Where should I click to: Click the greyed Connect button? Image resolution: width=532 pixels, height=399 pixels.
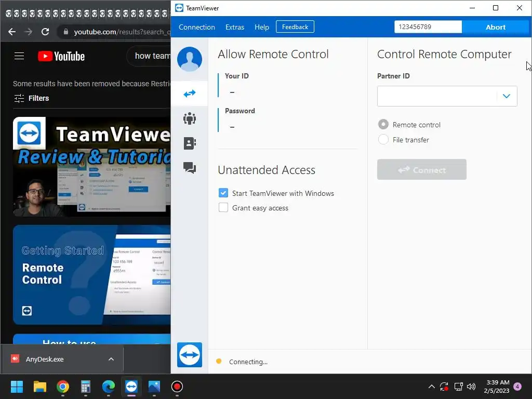pos(422,170)
